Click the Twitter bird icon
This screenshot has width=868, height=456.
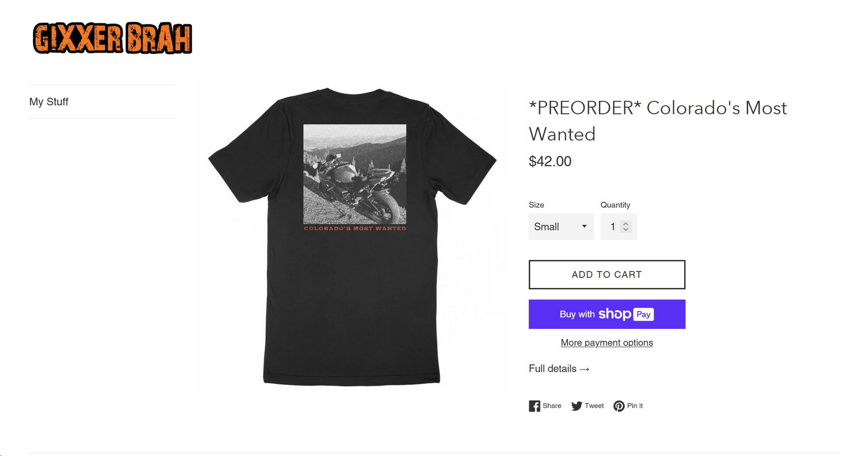coord(576,406)
